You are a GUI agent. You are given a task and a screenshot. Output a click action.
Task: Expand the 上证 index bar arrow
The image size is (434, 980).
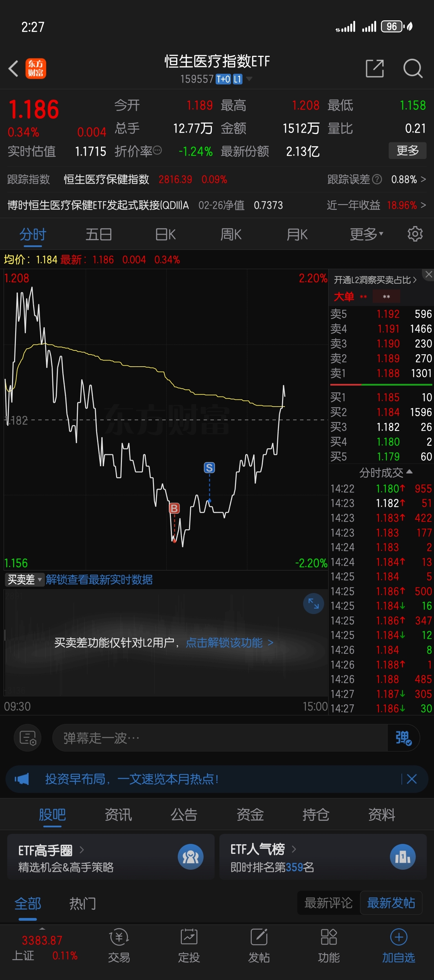click(x=42, y=929)
